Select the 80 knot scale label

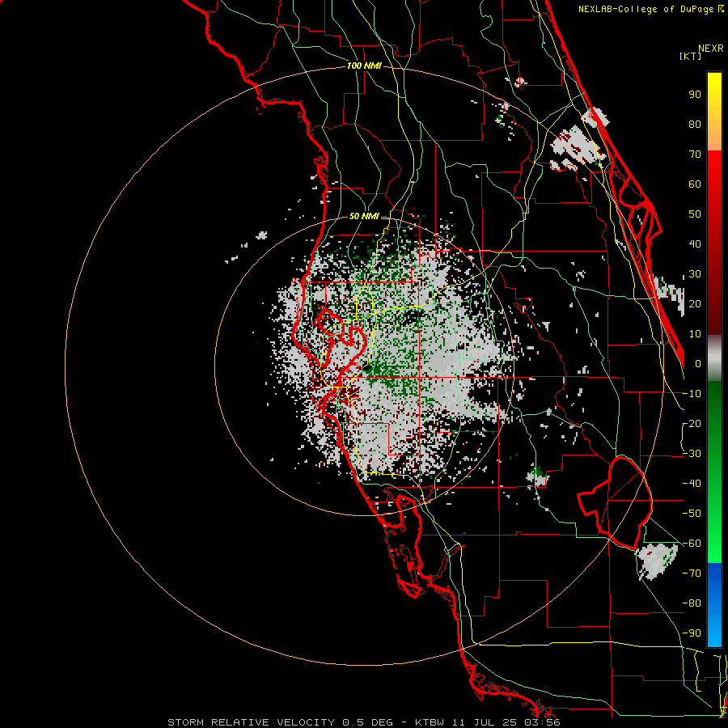(695, 124)
